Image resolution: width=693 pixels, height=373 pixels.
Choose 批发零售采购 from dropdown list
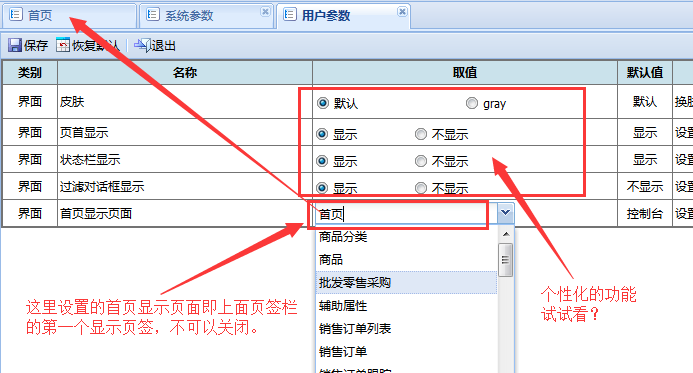click(x=406, y=283)
